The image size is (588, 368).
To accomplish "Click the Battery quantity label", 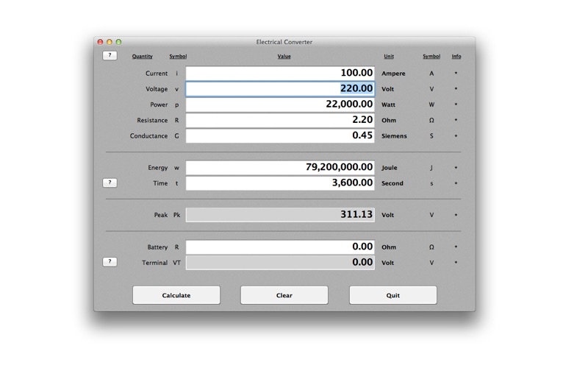I will tap(157, 247).
